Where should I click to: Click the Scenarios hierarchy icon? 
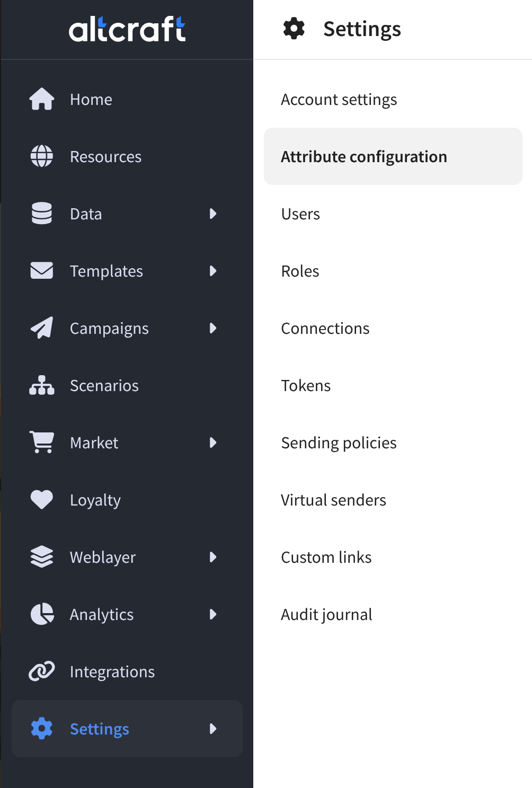[41, 385]
